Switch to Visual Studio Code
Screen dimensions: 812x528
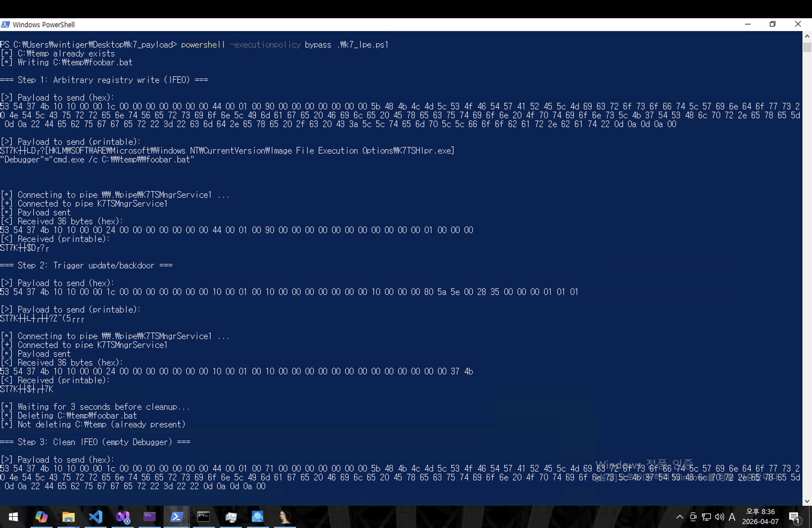click(x=96, y=517)
